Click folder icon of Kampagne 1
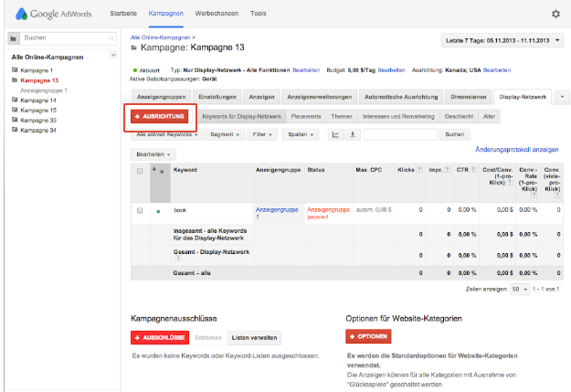Image resolution: width=571 pixels, height=392 pixels. 15,69
